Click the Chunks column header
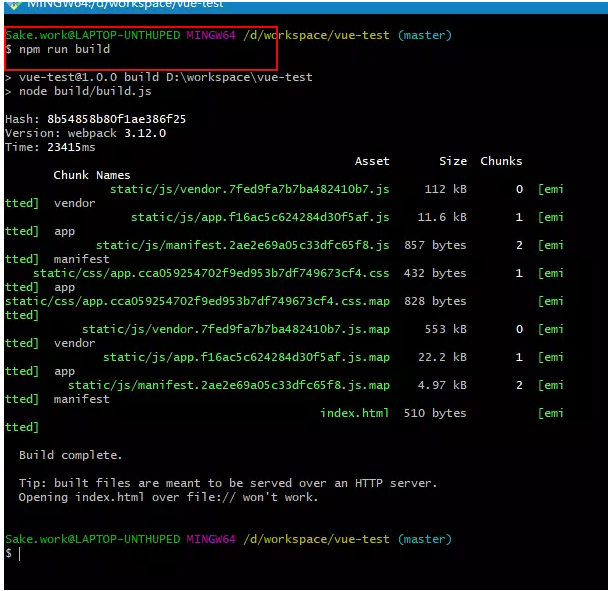Screen dimensions: 608x591 [x=501, y=161]
